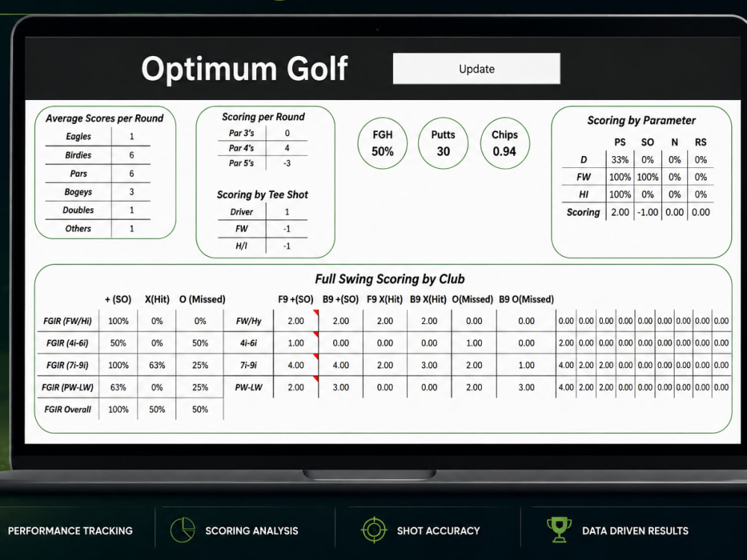Select the FW row SO 100% cell
Screen dimensions: 747x560
click(x=648, y=177)
